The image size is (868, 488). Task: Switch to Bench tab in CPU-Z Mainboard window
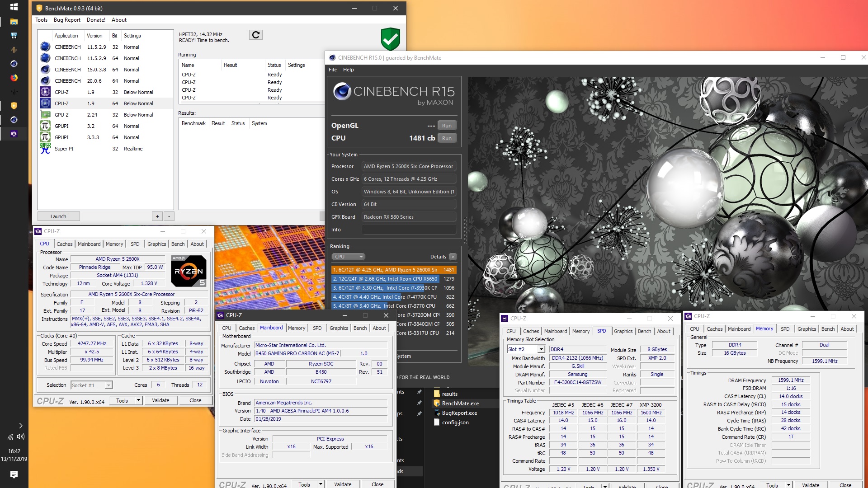360,328
